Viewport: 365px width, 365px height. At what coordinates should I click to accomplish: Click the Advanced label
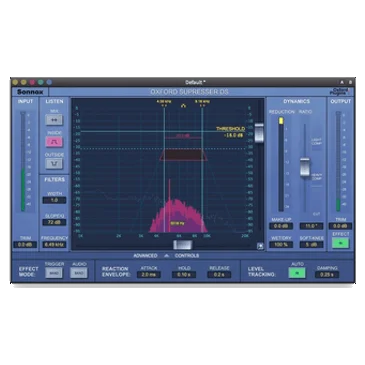(x=145, y=256)
